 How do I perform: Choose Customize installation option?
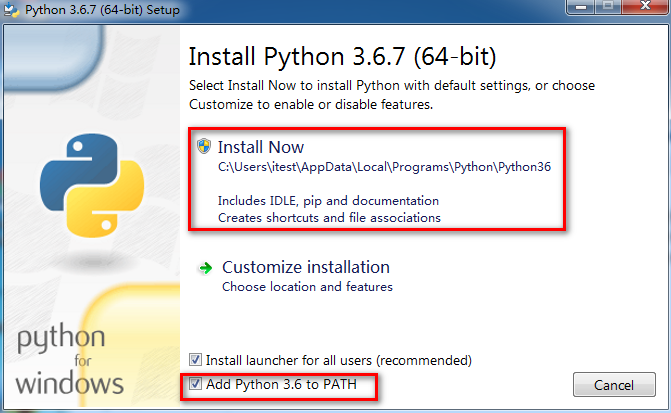tap(306, 267)
